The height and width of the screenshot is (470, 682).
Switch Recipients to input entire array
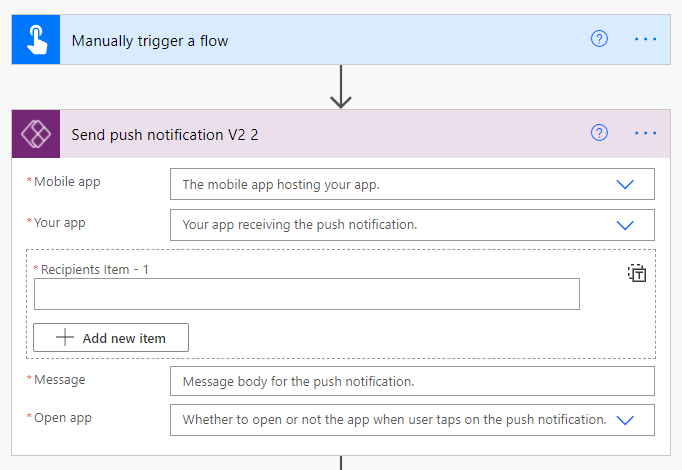click(x=637, y=274)
